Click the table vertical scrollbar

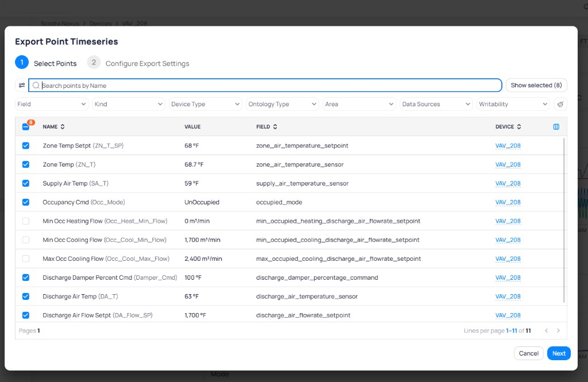tap(564, 220)
